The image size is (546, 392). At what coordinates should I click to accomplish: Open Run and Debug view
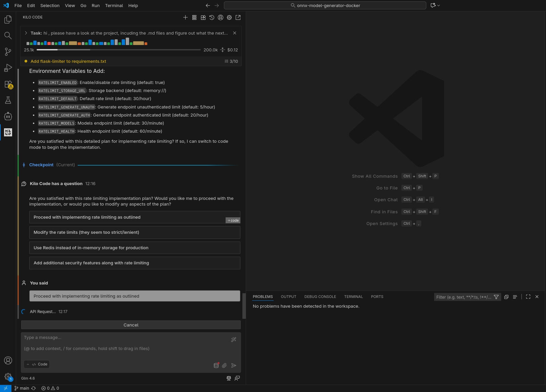pyautogui.click(x=8, y=68)
